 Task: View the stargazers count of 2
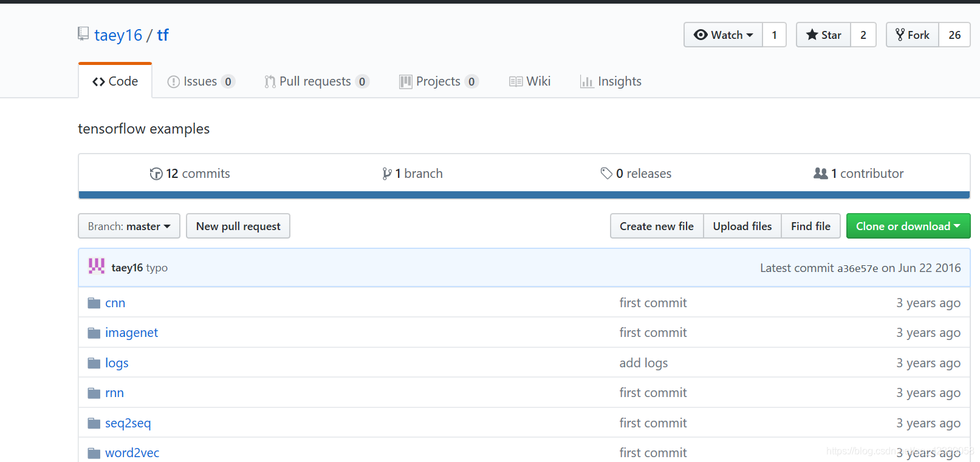(x=863, y=35)
